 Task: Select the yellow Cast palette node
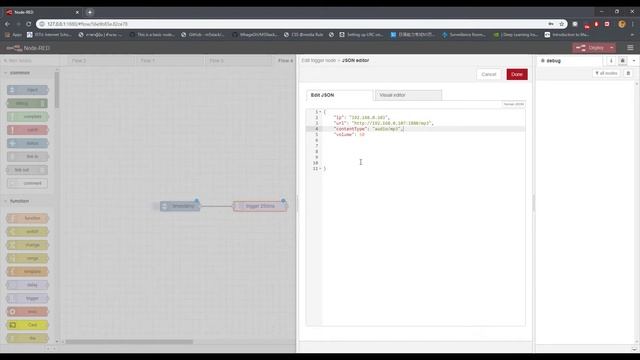(x=28, y=325)
